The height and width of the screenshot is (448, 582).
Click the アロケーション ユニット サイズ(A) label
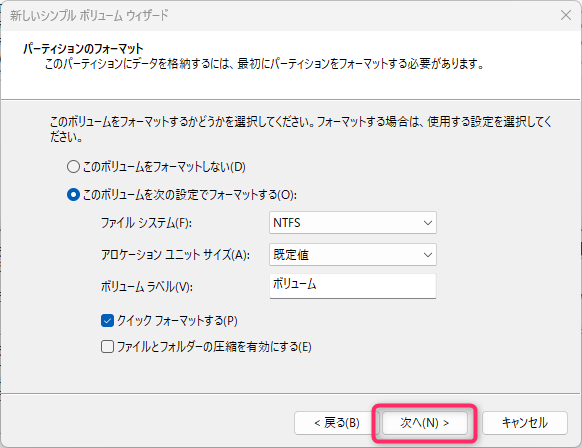pos(175,255)
